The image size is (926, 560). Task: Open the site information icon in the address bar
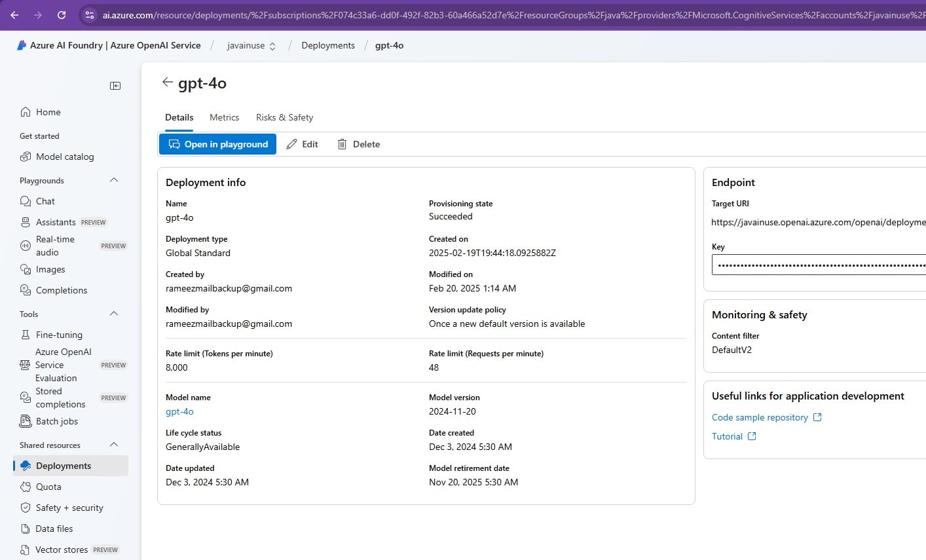(x=90, y=15)
